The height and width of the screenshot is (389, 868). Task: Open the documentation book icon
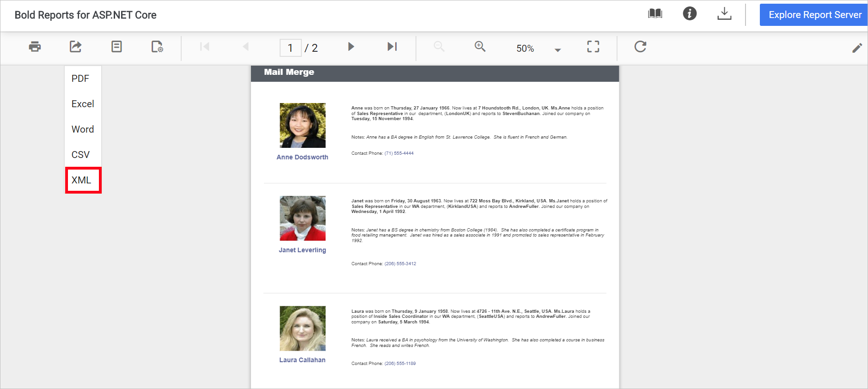pyautogui.click(x=655, y=14)
